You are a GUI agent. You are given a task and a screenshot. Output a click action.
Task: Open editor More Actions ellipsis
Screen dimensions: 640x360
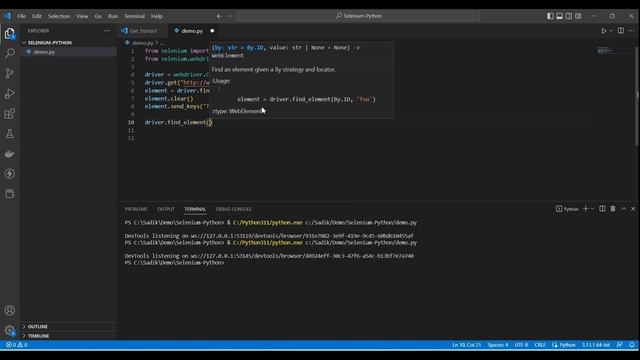tap(631, 31)
